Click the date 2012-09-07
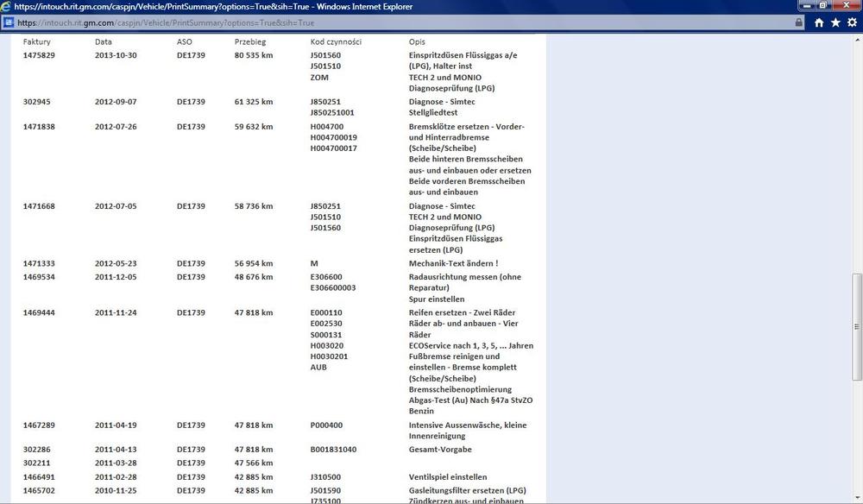The width and height of the screenshot is (863, 504). pos(116,102)
